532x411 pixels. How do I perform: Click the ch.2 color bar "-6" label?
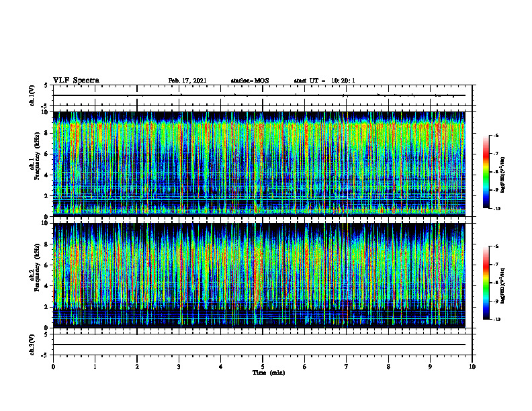pyautogui.click(x=496, y=246)
